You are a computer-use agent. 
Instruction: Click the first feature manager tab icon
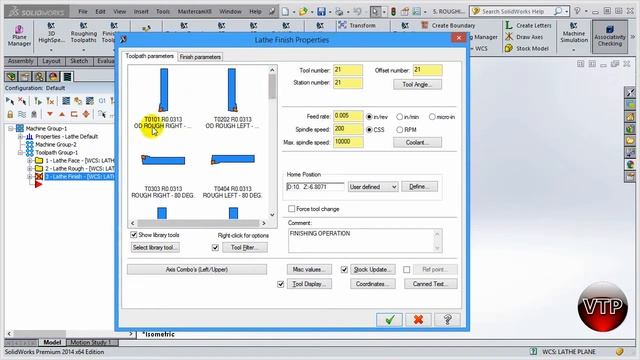coord(11,76)
